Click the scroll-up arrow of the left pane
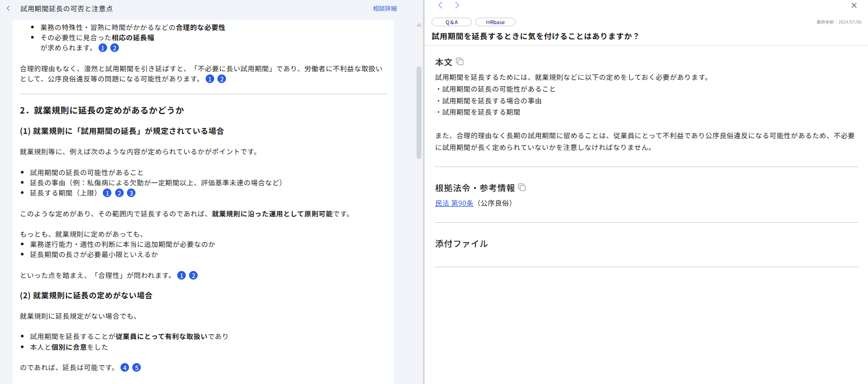868x384 pixels. (419, 25)
